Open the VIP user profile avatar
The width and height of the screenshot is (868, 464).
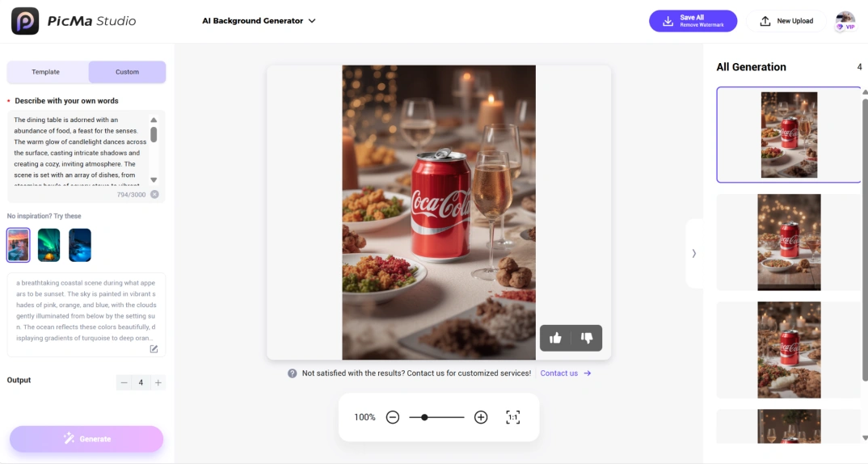coord(845,21)
